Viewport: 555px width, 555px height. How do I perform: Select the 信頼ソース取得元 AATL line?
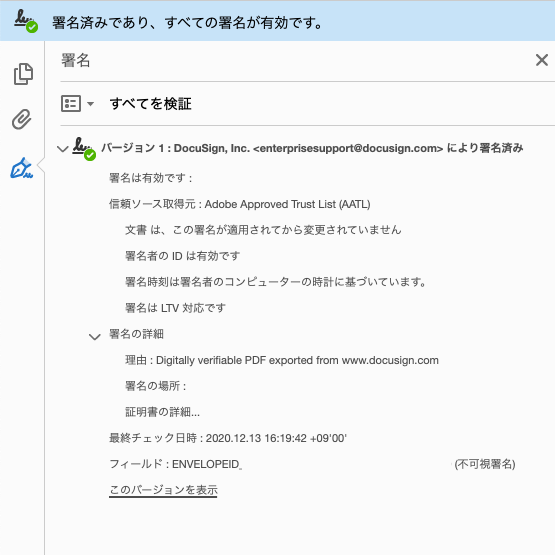(240, 204)
